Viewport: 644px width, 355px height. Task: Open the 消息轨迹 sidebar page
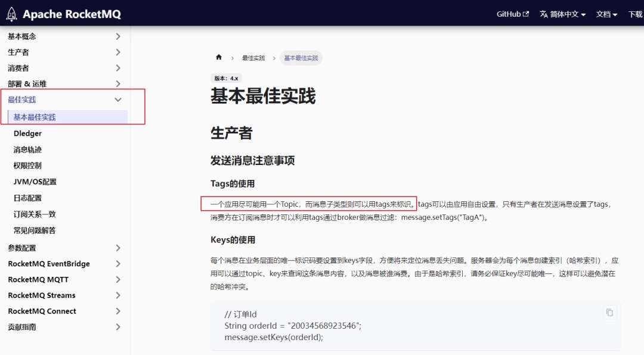(27, 150)
